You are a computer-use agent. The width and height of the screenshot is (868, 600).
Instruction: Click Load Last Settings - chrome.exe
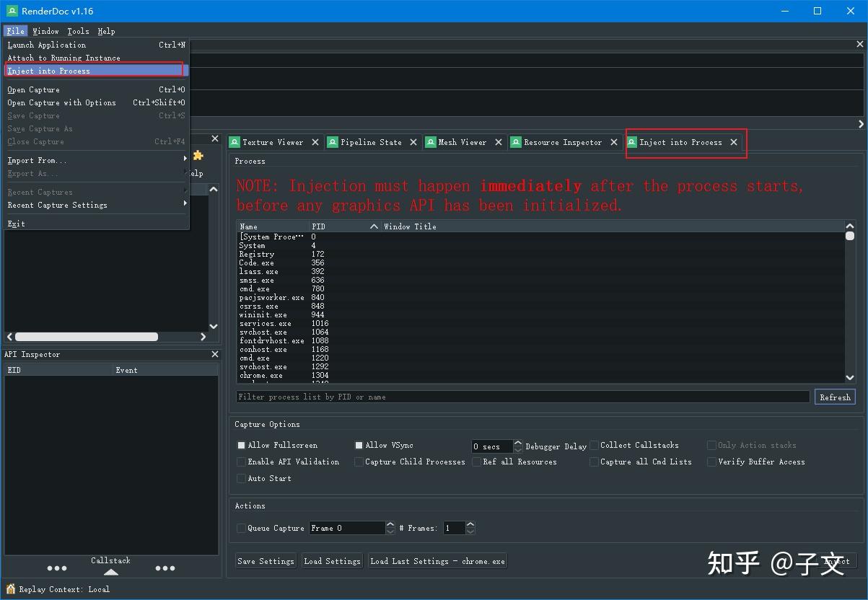pos(437,560)
